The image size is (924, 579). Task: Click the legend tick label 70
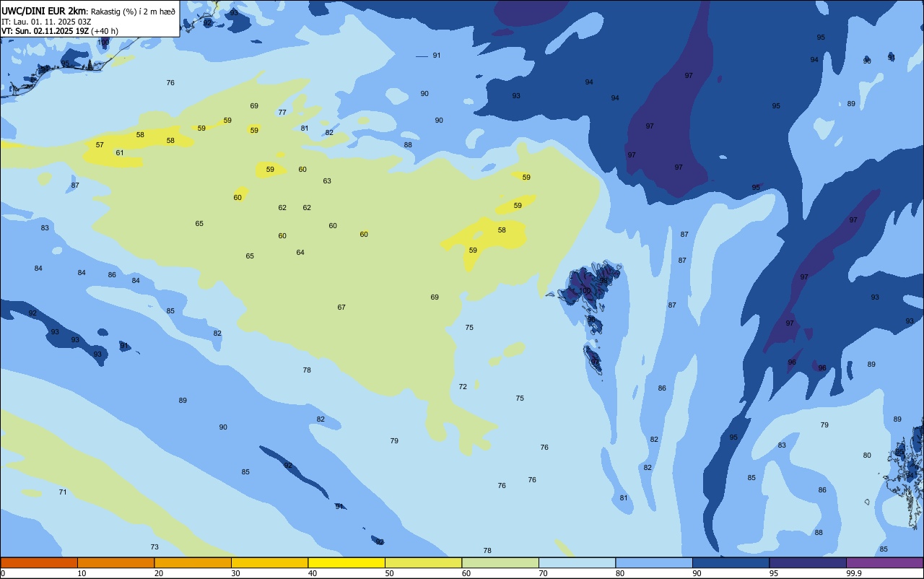coord(543,573)
